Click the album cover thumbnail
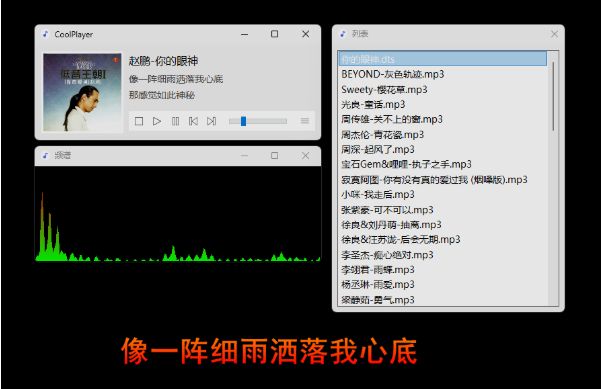This screenshot has width=602, height=389. (82, 93)
